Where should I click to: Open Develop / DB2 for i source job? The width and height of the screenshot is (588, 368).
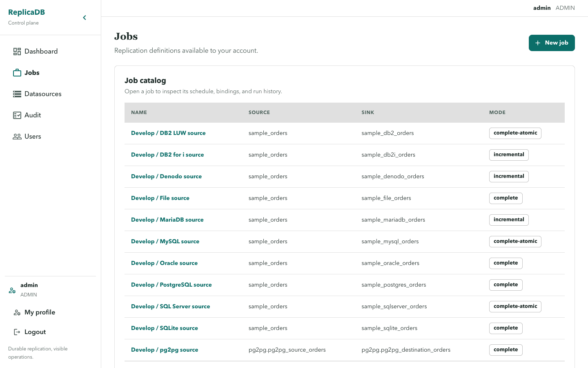167,155
